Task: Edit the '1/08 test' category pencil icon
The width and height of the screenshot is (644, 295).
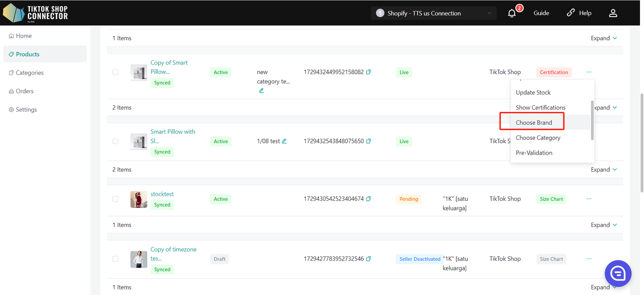Action: 284,141
